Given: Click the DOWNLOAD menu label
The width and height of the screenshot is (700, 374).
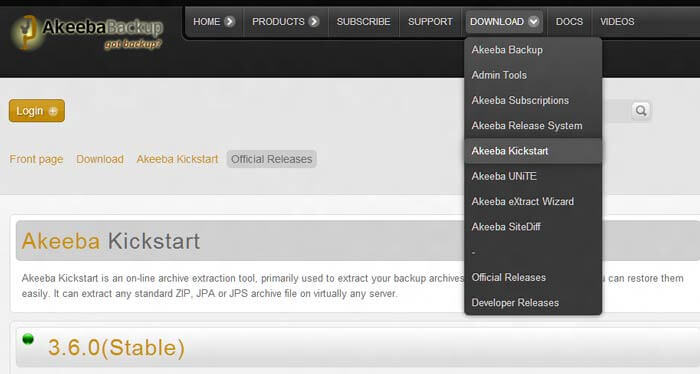Looking at the screenshot, I should [x=497, y=21].
